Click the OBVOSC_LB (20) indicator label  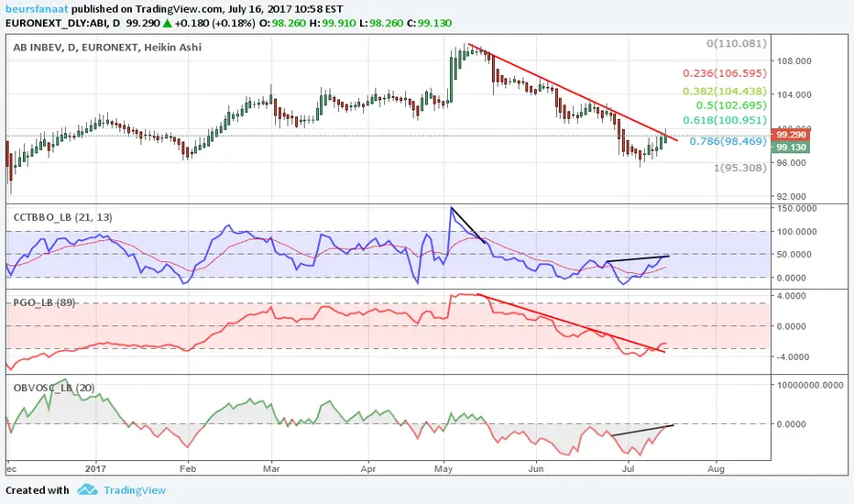click(54, 388)
